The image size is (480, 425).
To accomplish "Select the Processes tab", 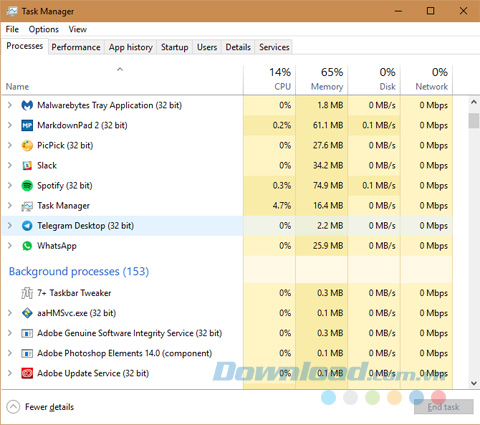I will pos(25,46).
